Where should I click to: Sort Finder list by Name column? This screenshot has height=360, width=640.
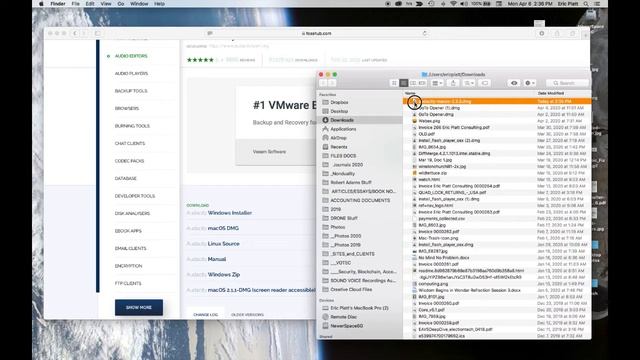(409, 93)
